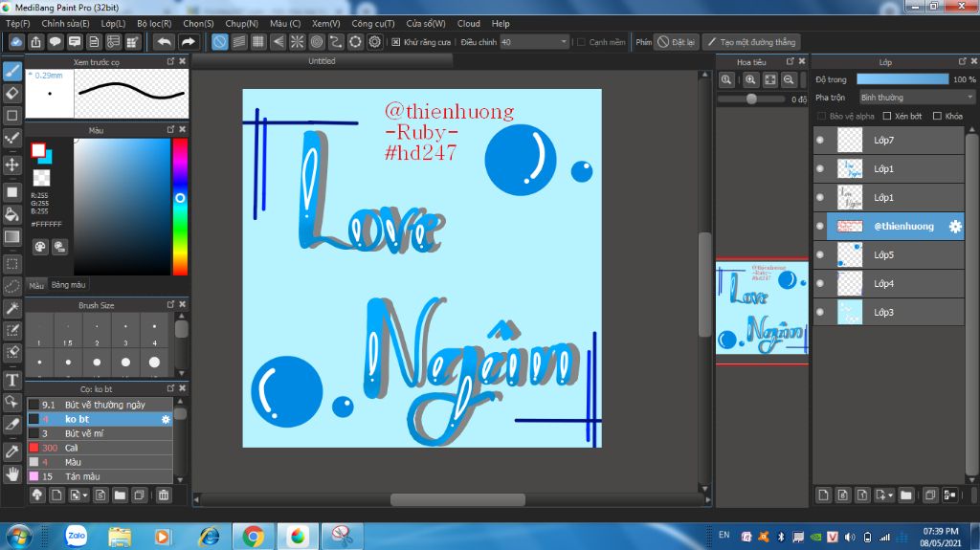Enable the concentric circle snap
Image resolution: width=980 pixels, height=550 pixels.
(316, 42)
